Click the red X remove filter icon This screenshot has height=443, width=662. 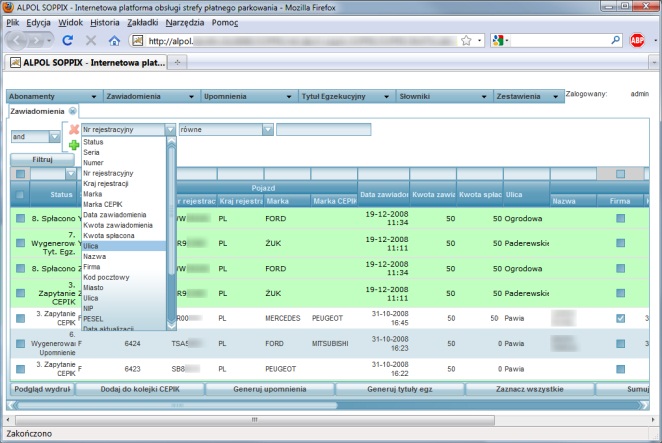coord(74,130)
